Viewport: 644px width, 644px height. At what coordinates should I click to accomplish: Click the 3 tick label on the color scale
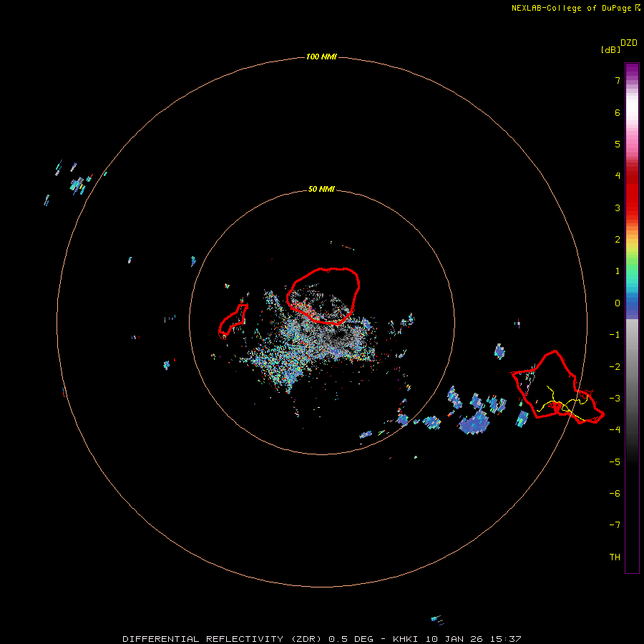tap(618, 208)
